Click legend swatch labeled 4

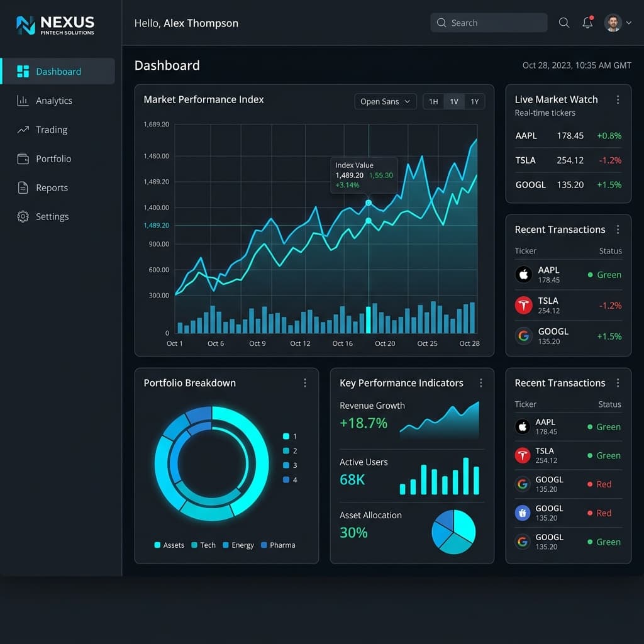pos(286,480)
